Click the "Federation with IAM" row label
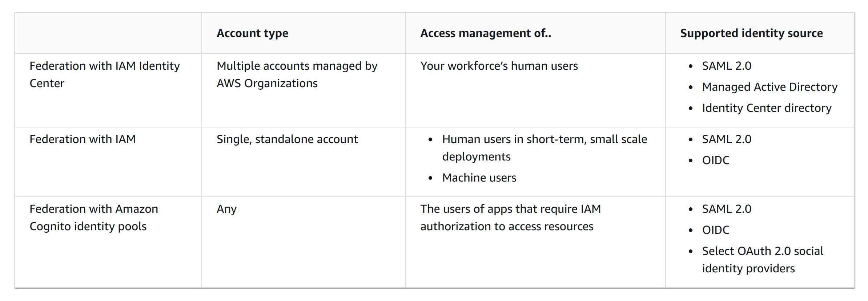Viewport: 868px width, 301px height. pos(83,139)
